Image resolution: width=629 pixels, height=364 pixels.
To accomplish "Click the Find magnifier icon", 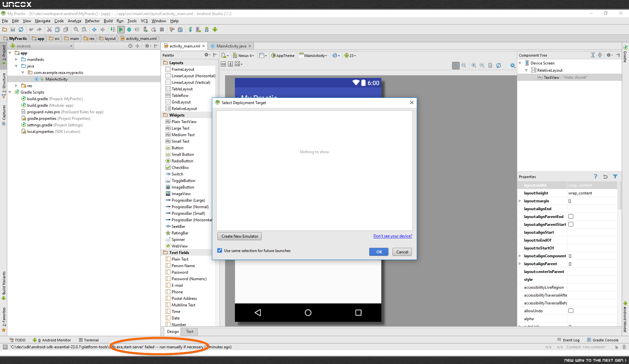I will [x=76, y=29].
